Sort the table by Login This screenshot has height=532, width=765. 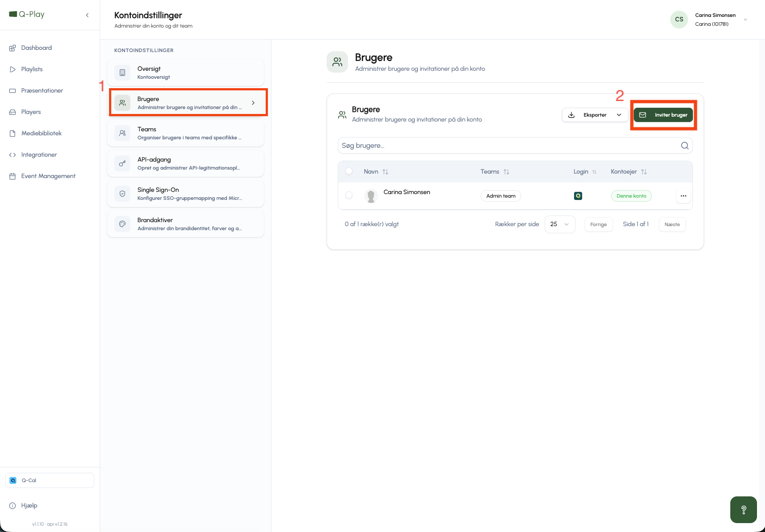pyautogui.click(x=585, y=171)
